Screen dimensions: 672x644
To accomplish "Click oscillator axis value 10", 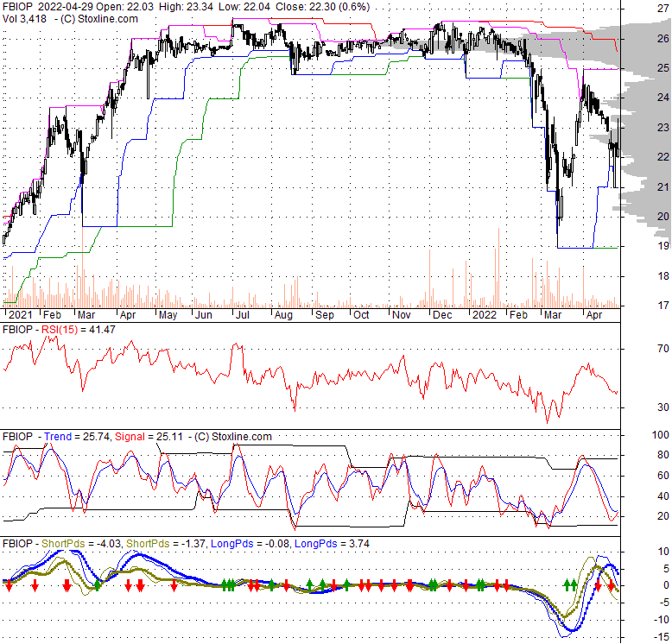I will [x=663, y=551].
